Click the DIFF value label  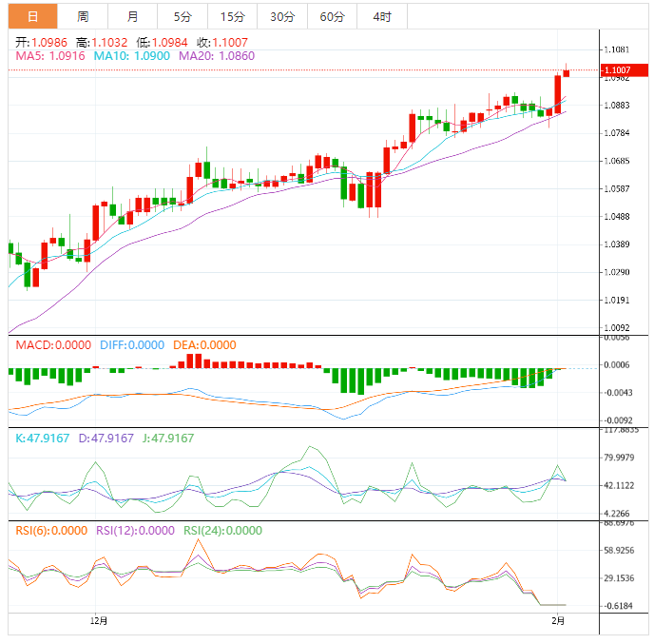coord(131,345)
